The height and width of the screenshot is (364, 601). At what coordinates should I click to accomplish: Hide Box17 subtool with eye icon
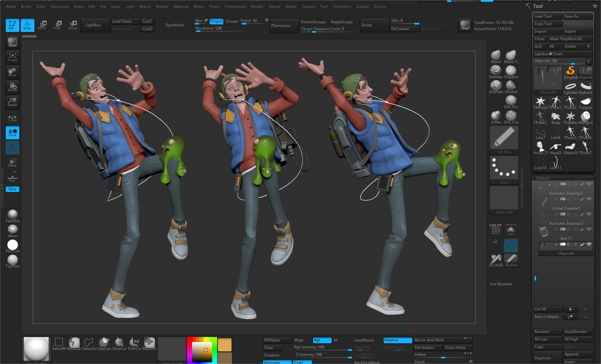coord(589,229)
